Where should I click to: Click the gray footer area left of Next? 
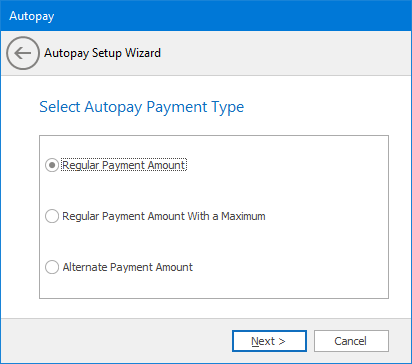(117, 341)
